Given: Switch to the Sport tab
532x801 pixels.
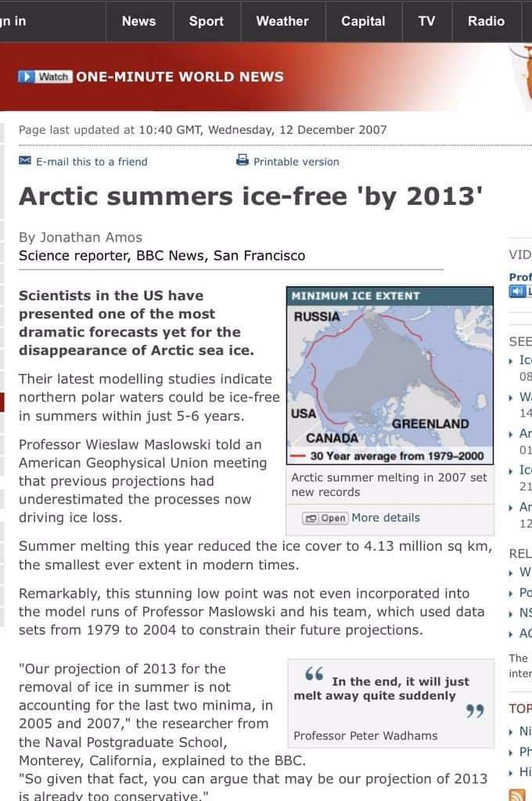Looking at the screenshot, I should tap(207, 21).
